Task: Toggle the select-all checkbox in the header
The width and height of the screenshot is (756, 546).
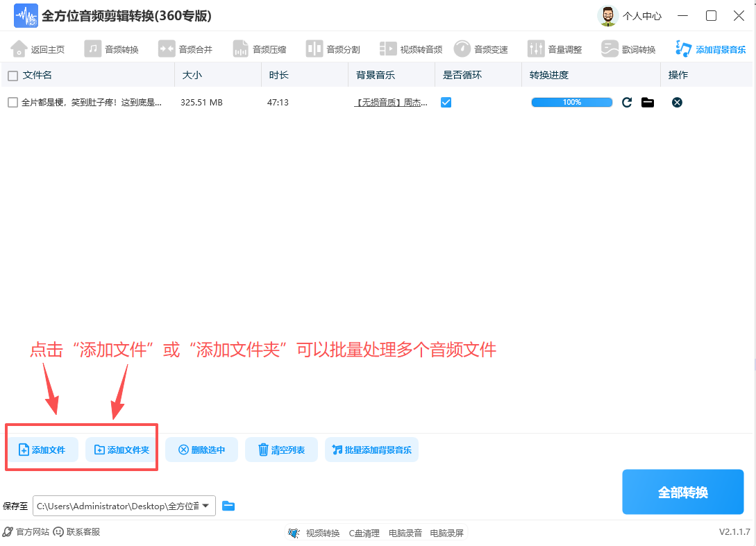Action: point(12,75)
